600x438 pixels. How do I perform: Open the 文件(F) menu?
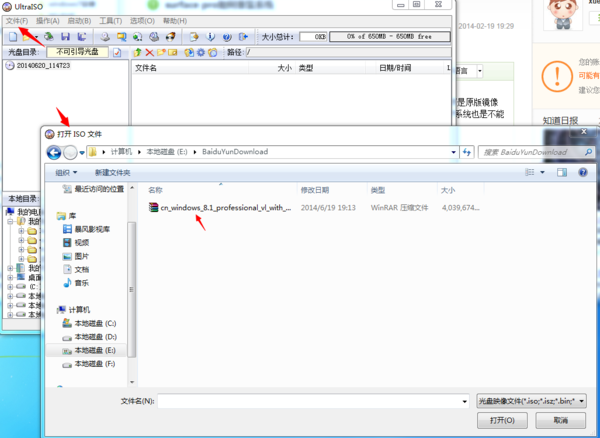coord(17,21)
